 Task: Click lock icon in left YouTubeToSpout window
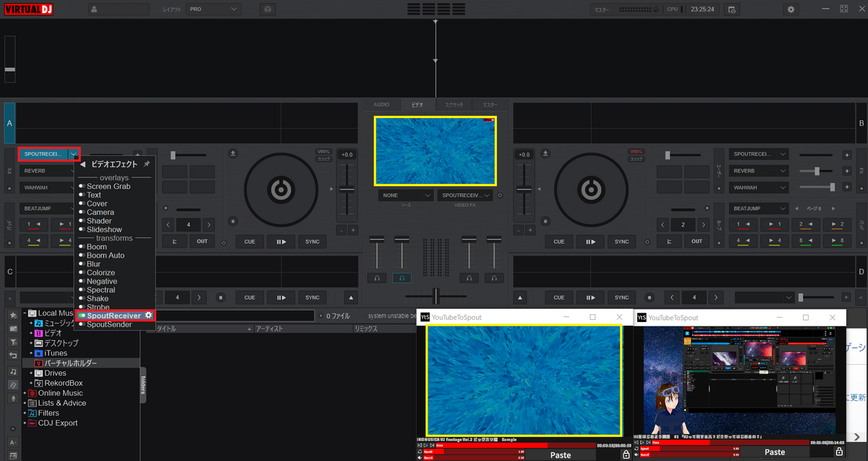pos(625,454)
